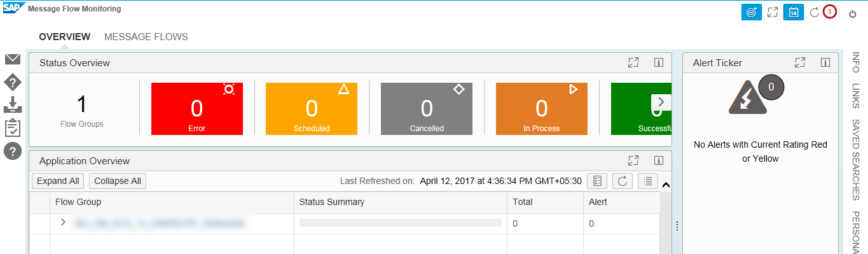Viewport: 868px width, 254px height.
Task: Click the Alert count link in table
Action: [x=591, y=223]
